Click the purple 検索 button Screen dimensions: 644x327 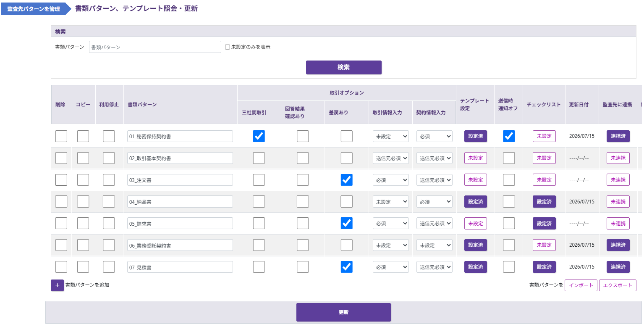[344, 67]
